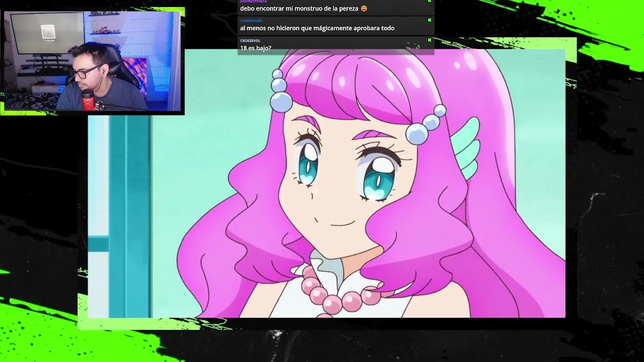Screen dimensions: 644x362
Task: Click the CROSZEVOL username in chat
Action: tap(250, 41)
